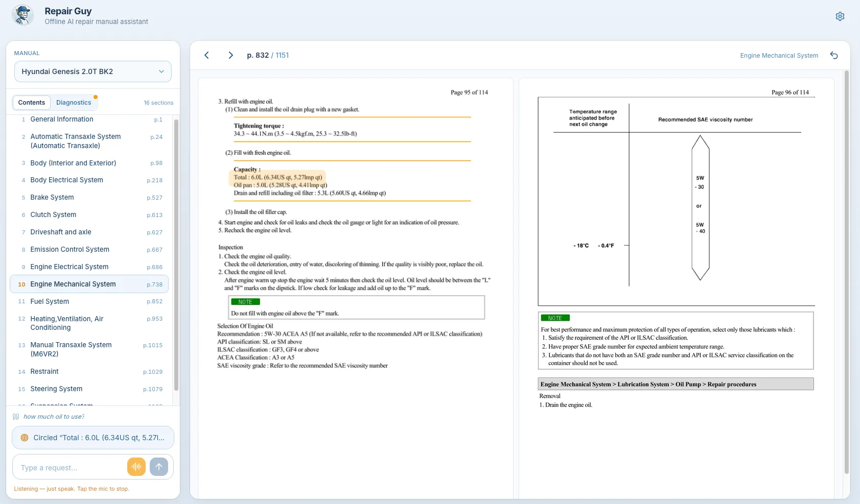Click the 'MANUAL' label above the dropdown
The width and height of the screenshot is (860, 504).
tap(27, 53)
